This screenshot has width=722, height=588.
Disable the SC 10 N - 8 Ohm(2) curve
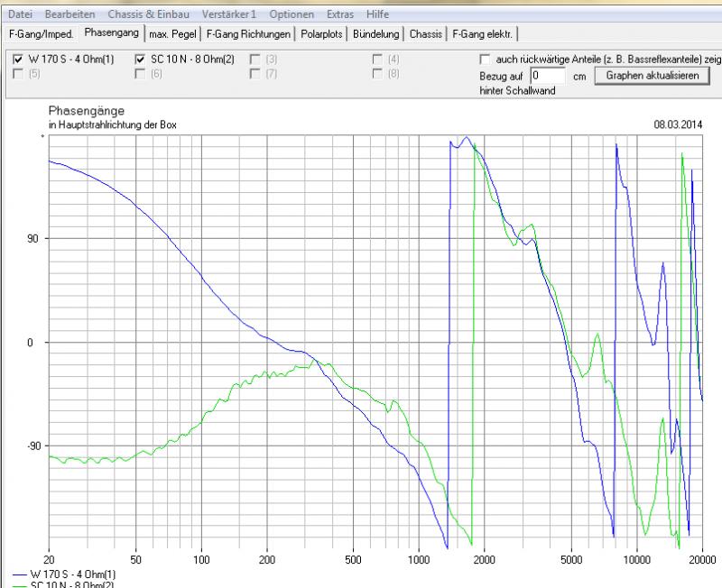(x=141, y=60)
